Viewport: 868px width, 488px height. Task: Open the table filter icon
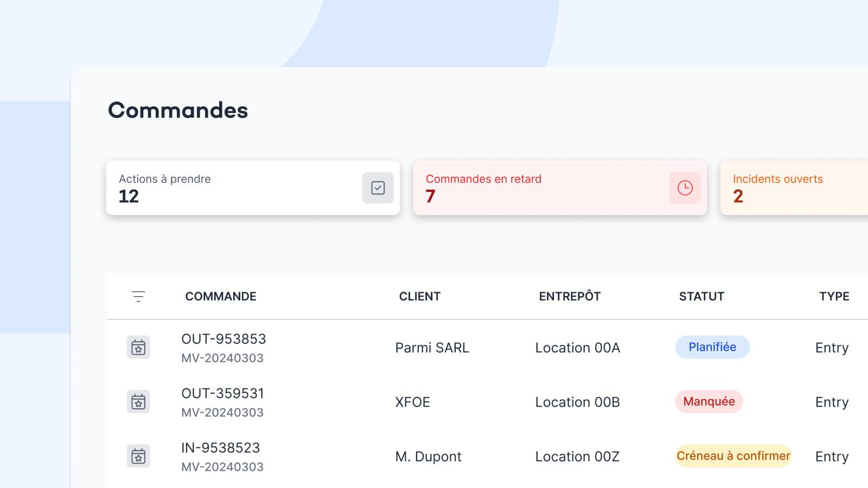click(139, 296)
